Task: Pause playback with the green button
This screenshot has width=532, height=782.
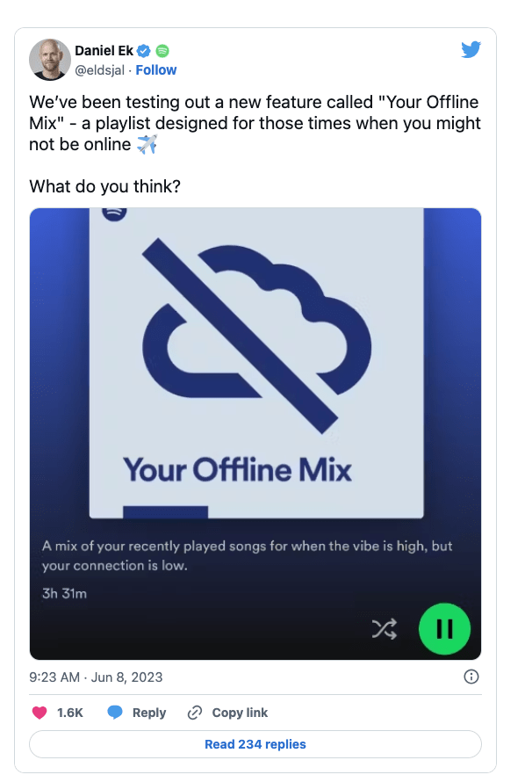Action: (x=444, y=629)
